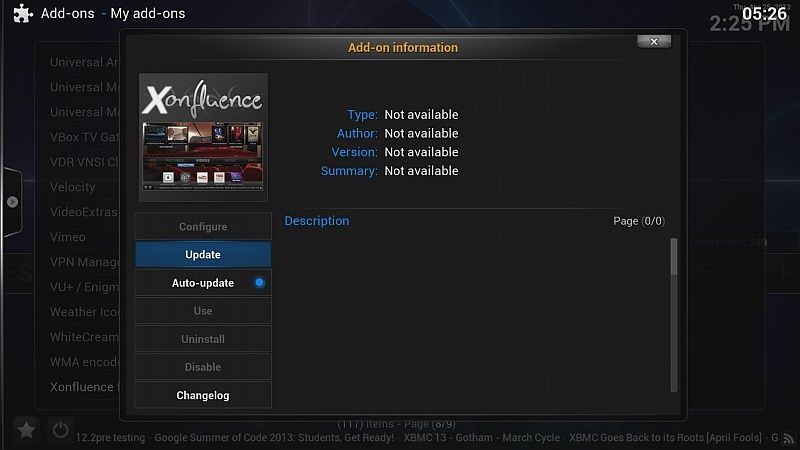This screenshot has height=450, width=800.
Task: Select Velocity in add-ons list
Action: 72,187
